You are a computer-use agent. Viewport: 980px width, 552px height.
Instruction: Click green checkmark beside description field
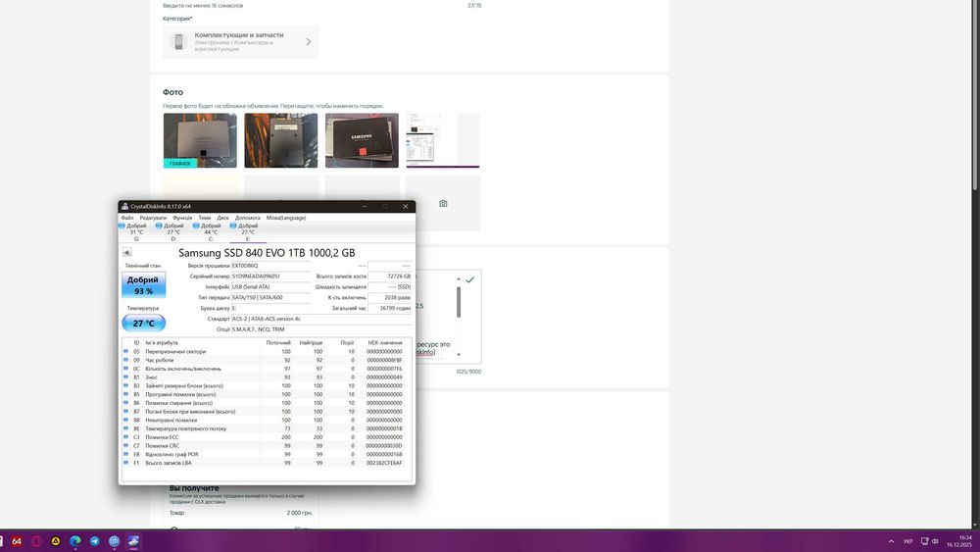[470, 279]
